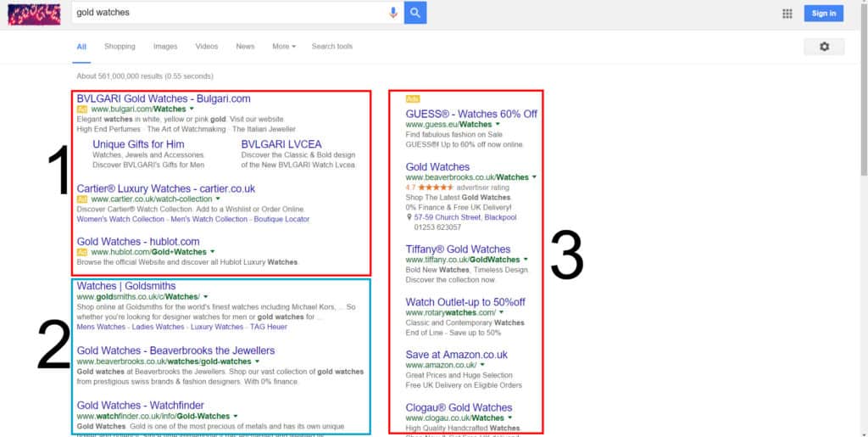The image size is (868, 437).
Task: Open Luxury Watches sitelink
Action: (x=217, y=327)
